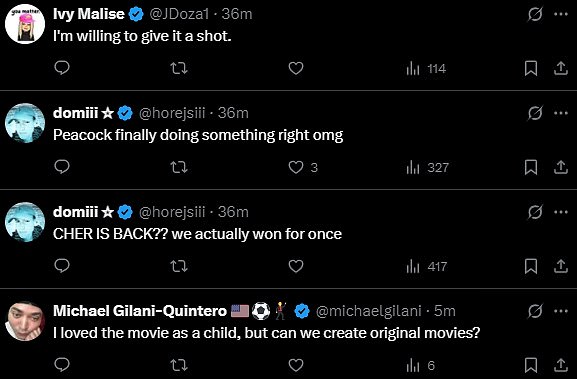Open the @michaelgilani profile handle
This screenshot has width=577, height=379.
coord(368,311)
